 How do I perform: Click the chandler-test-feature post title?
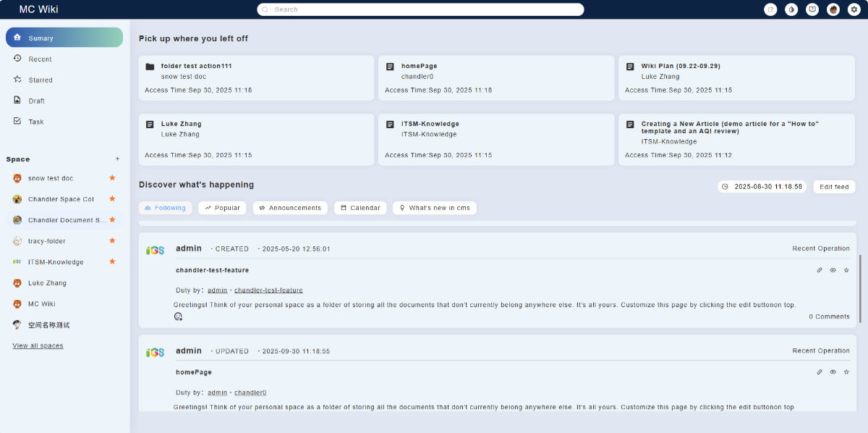212,270
